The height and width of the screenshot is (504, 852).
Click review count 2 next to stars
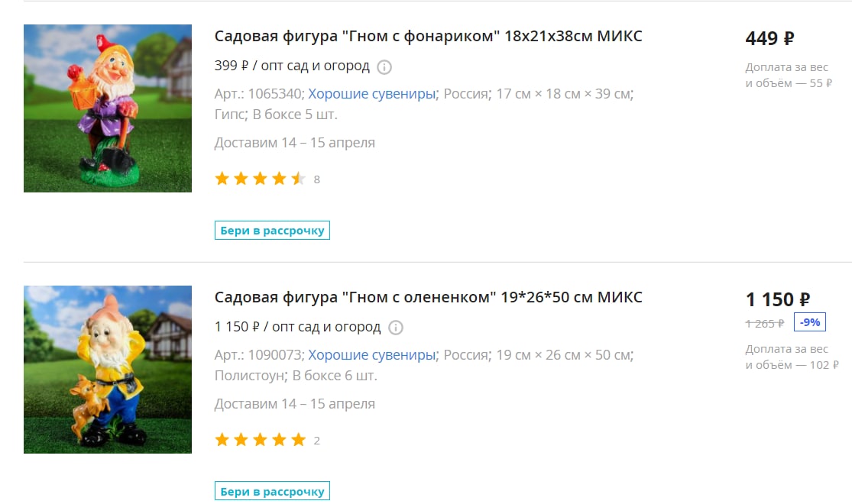pyautogui.click(x=317, y=441)
